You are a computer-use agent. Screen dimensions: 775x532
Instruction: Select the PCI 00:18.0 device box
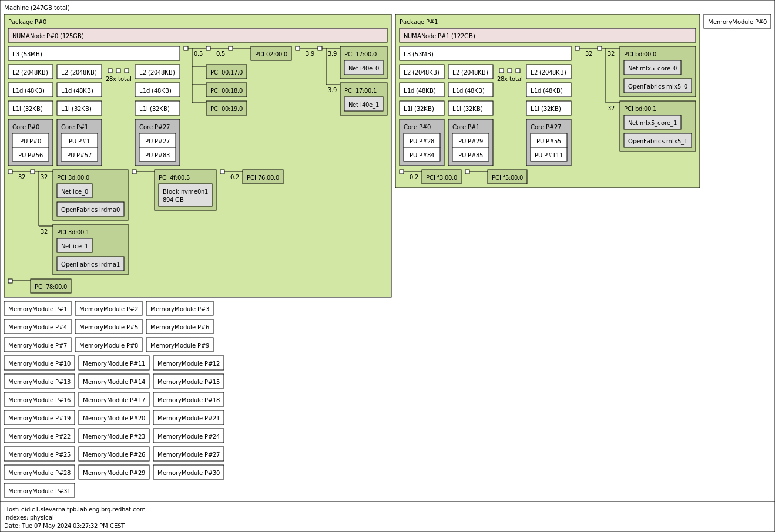[226, 90]
